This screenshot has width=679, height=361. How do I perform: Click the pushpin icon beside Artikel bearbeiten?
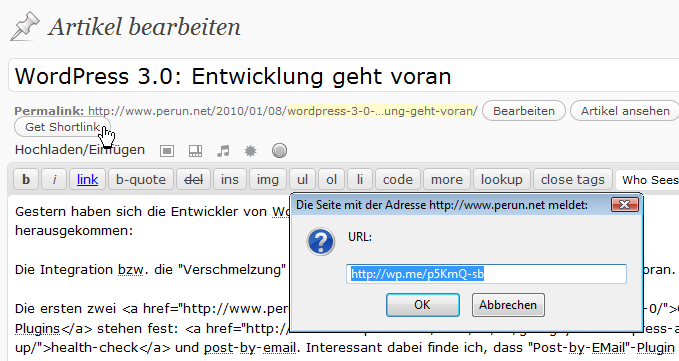pos(25,27)
